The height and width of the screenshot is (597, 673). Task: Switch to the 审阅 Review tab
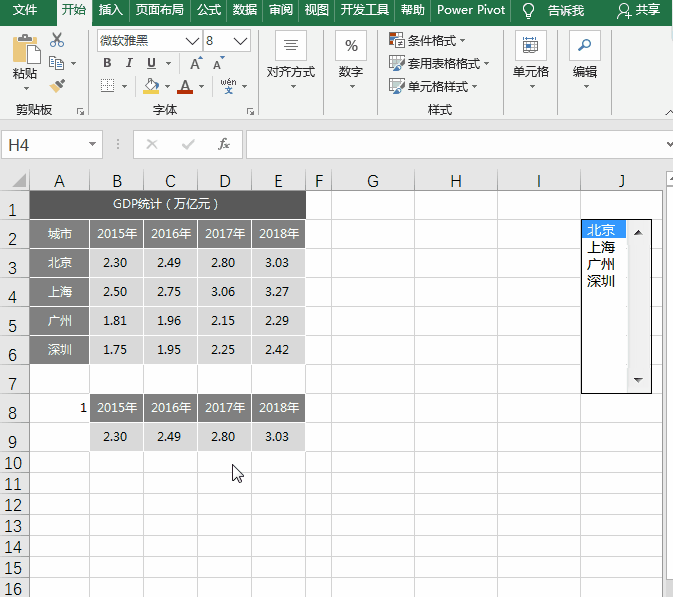point(281,10)
